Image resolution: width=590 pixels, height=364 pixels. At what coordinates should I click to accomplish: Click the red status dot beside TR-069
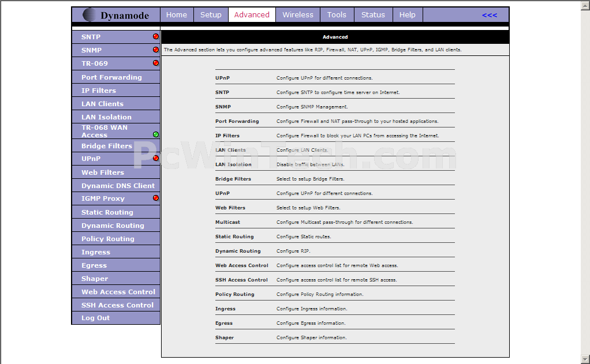[x=156, y=63]
